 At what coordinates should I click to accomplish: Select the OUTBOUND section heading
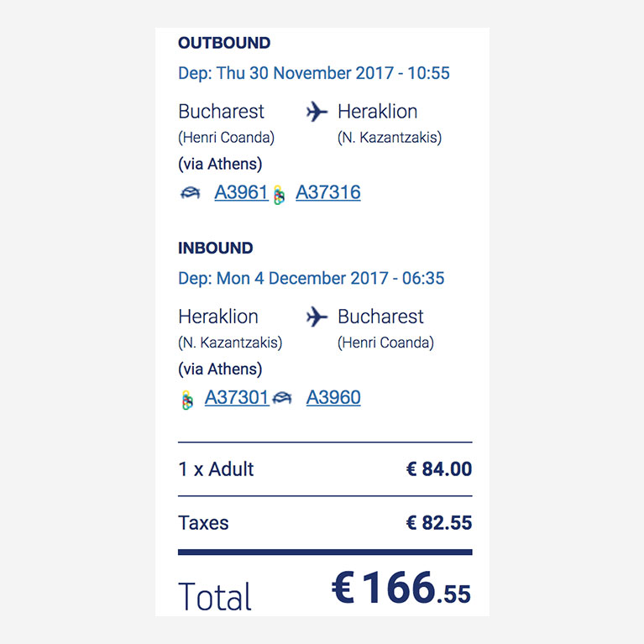pyautogui.click(x=224, y=43)
